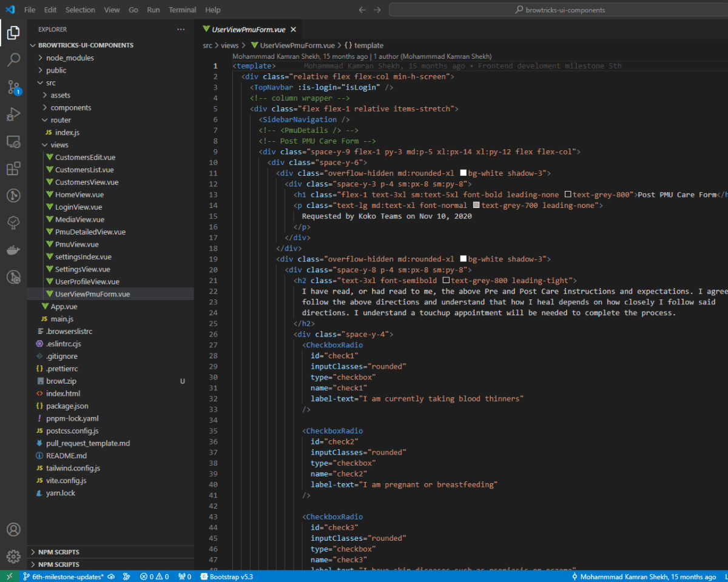This screenshot has height=582, width=728.
Task: Click the text-grey-700 color swatch
Action: pos(476,206)
